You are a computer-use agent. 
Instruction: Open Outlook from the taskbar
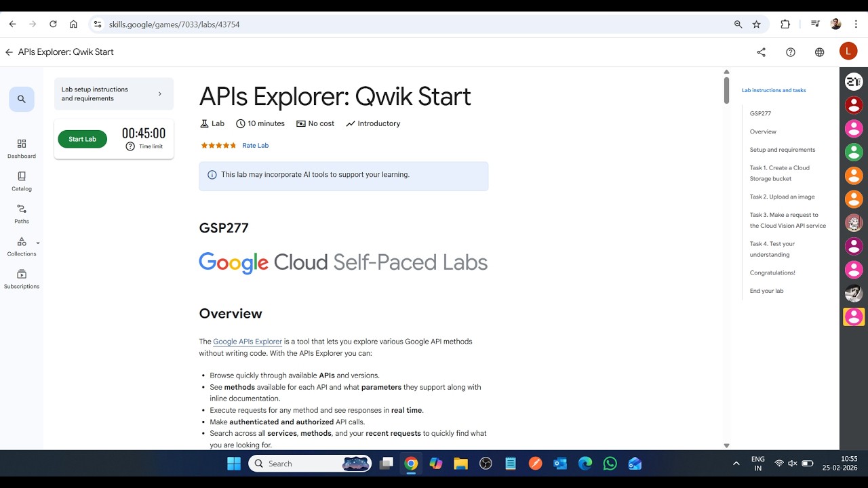click(560, 464)
